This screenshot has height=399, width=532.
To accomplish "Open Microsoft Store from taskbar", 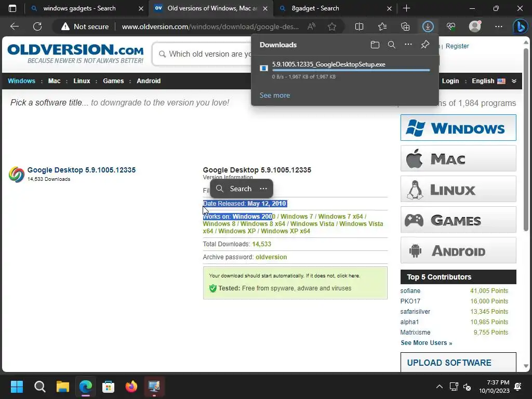I will [108, 387].
